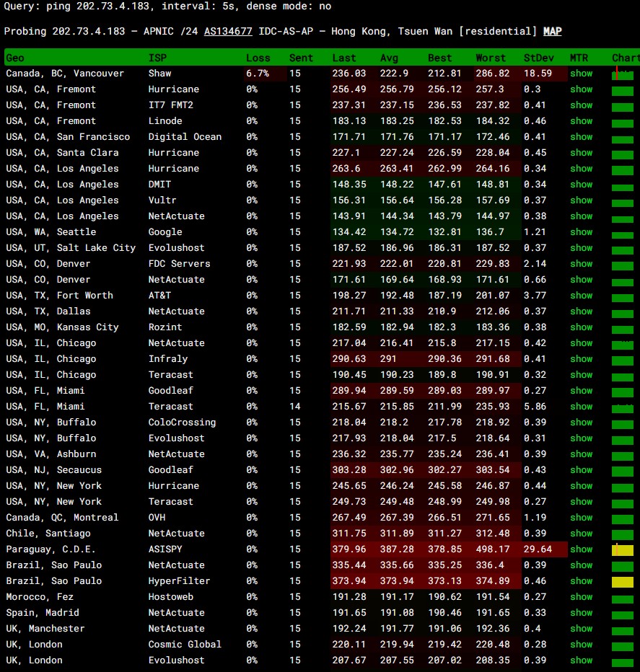640x672 pixels.
Task: Click the Digital Ocean ISP cell
Action: (185, 137)
